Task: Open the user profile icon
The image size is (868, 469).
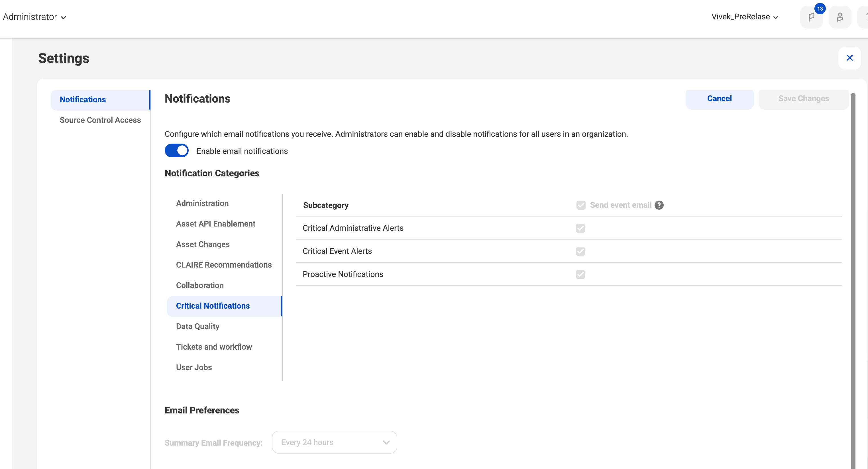Action: coord(840,17)
